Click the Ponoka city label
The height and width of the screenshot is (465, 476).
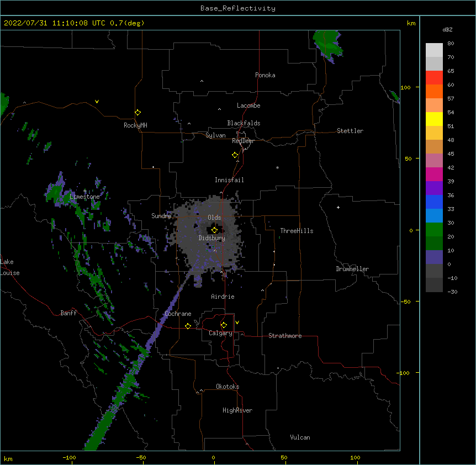[265, 75]
